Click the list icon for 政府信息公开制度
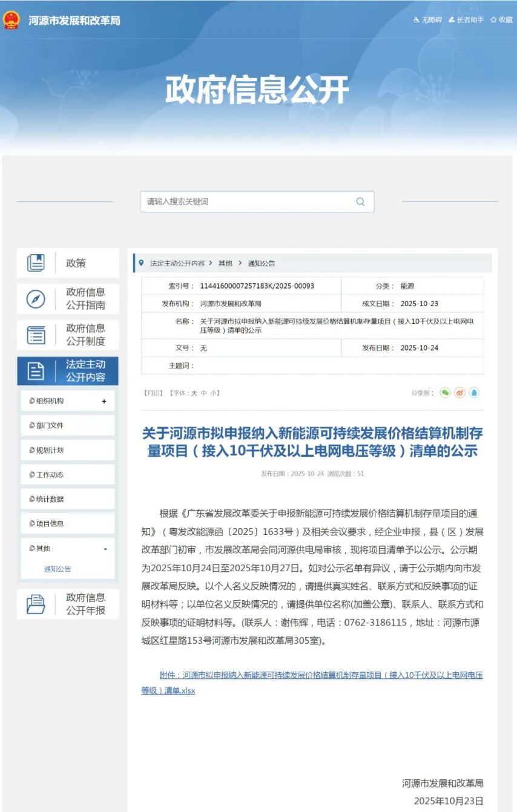Viewport: 517px width, 812px height. point(36,335)
